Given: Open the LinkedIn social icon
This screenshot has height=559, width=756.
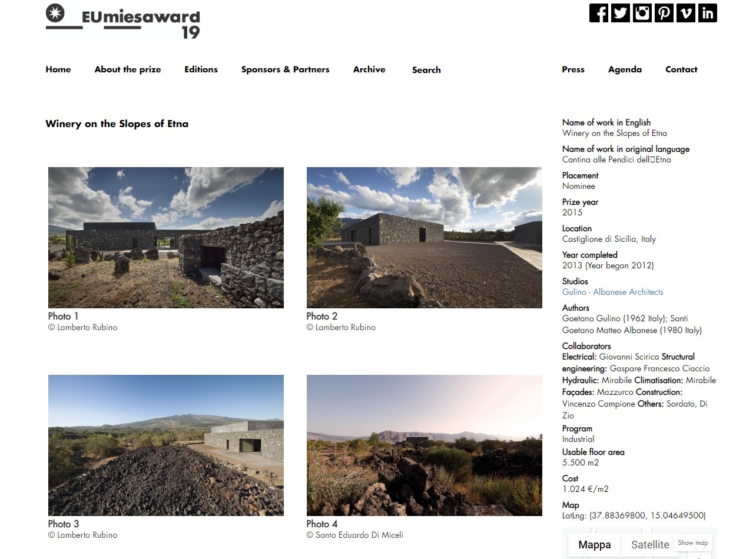Looking at the screenshot, I should pos(708,13).
